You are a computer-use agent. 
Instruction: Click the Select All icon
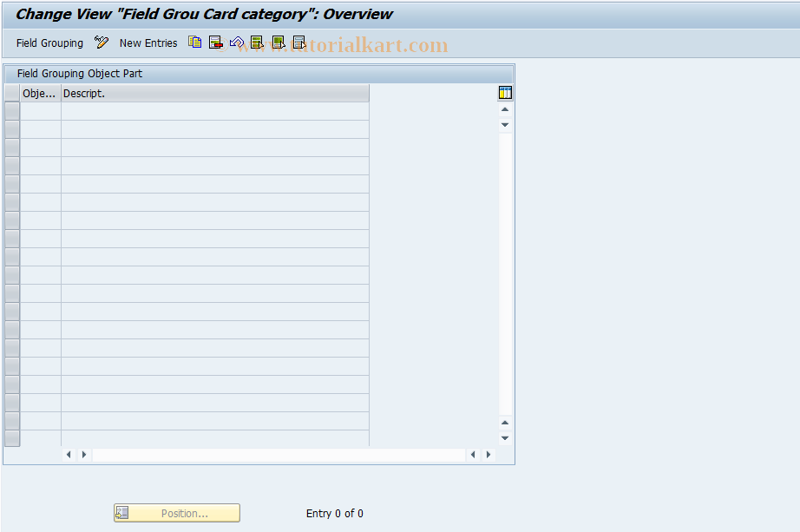[x=257, y=43]
